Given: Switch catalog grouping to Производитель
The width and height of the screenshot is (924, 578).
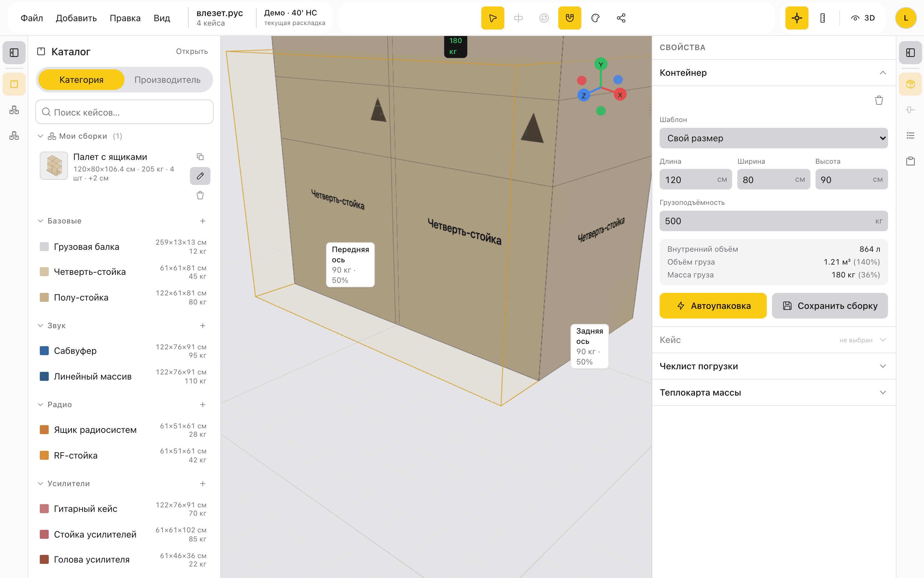Looking at the screenshot, I should point(167,80).
